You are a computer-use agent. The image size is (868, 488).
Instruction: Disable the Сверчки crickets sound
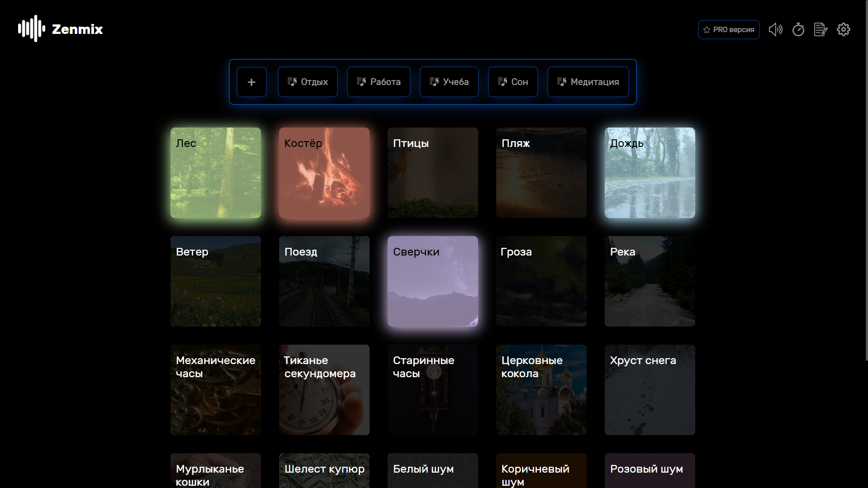coord(433,281)
